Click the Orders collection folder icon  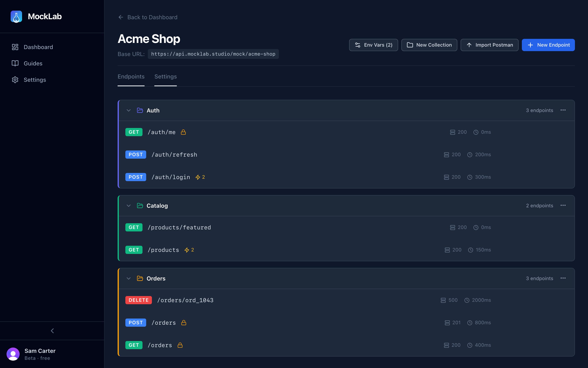pyautogui.click(x=140, y=278)
